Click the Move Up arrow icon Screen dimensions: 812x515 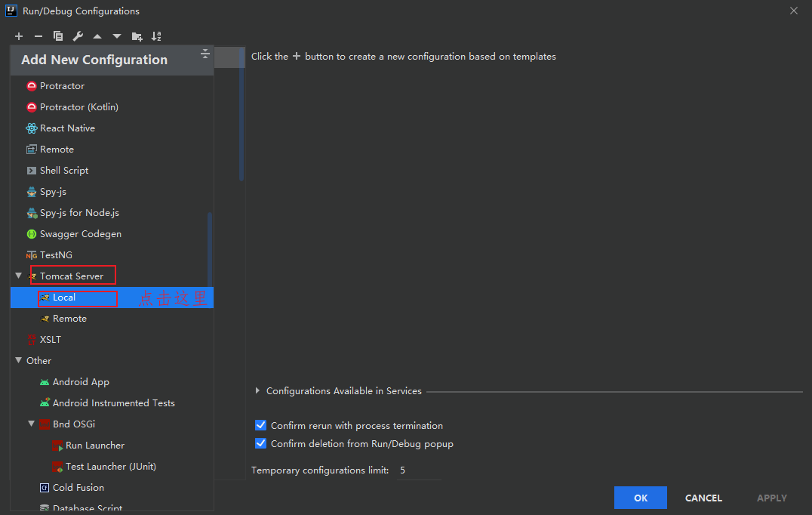97,36
